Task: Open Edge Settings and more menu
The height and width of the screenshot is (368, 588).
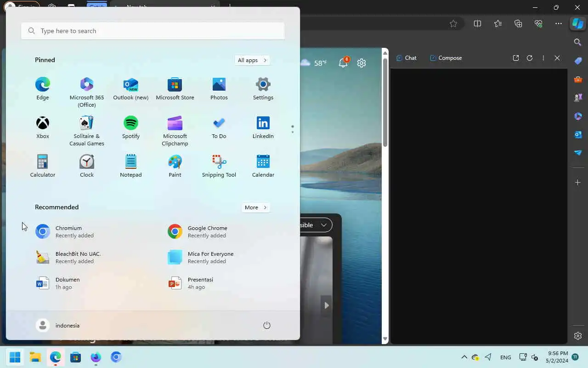Action: 559,23
